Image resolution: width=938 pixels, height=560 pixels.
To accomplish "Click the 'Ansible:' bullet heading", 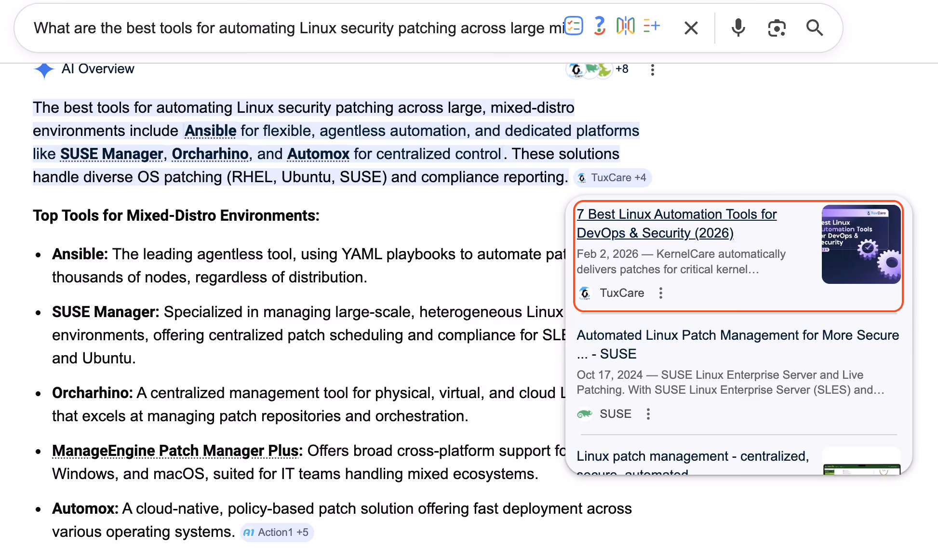I will pos(80,254).
